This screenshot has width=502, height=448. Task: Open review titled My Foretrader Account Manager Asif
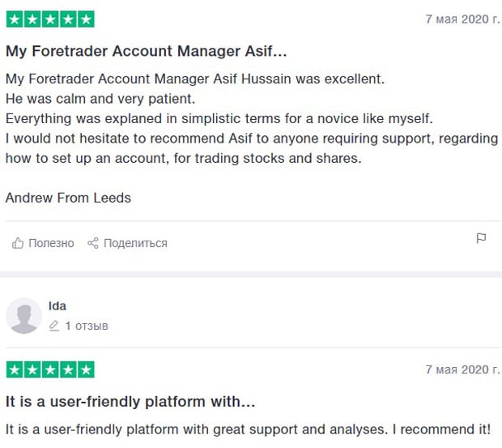pos(147,51)
